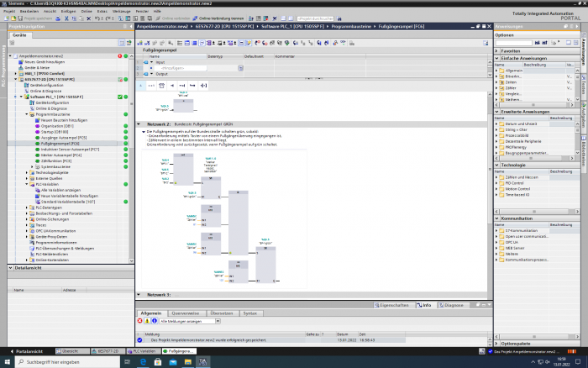Screen dimensions: 588x368
Task: Click Online Verbindung trennen in toolbar
Action: (x=219, y=17)
